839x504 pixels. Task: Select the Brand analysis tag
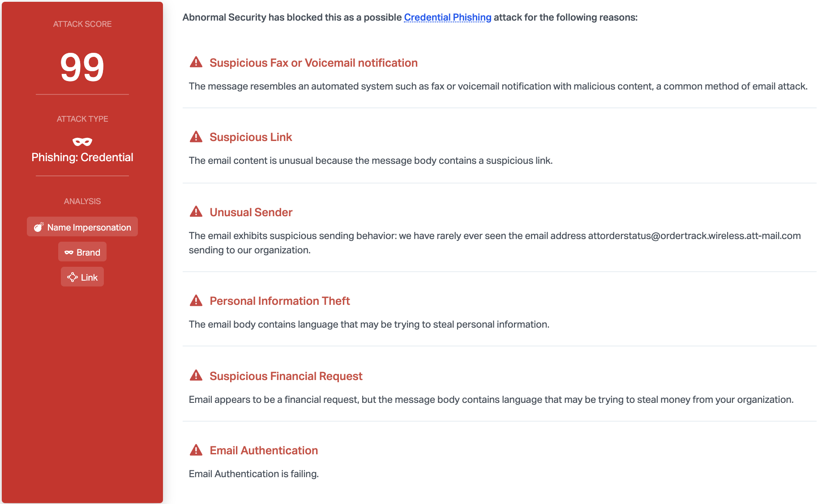pos(82,252)
